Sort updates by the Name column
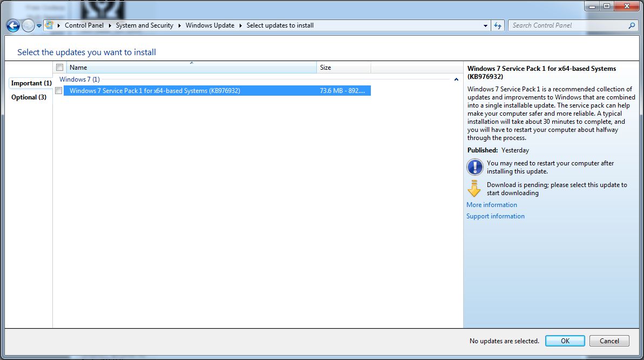644x360 pixels. pos(192,68)
